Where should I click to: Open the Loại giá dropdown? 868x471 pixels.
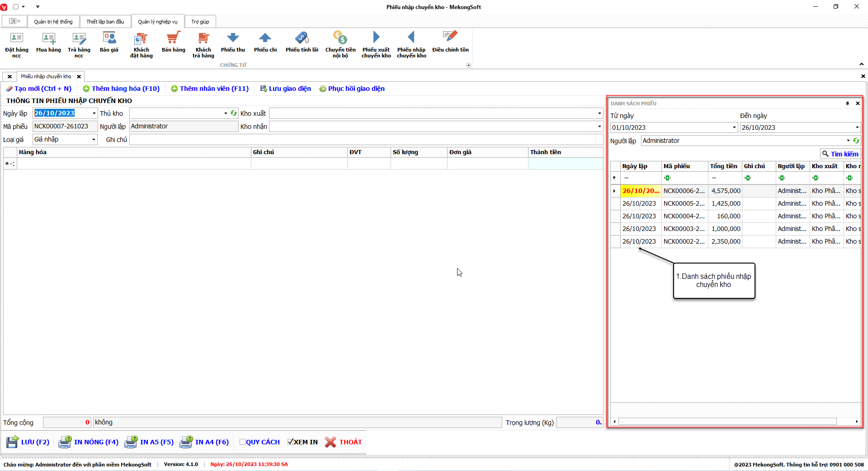tap(94, 140)
